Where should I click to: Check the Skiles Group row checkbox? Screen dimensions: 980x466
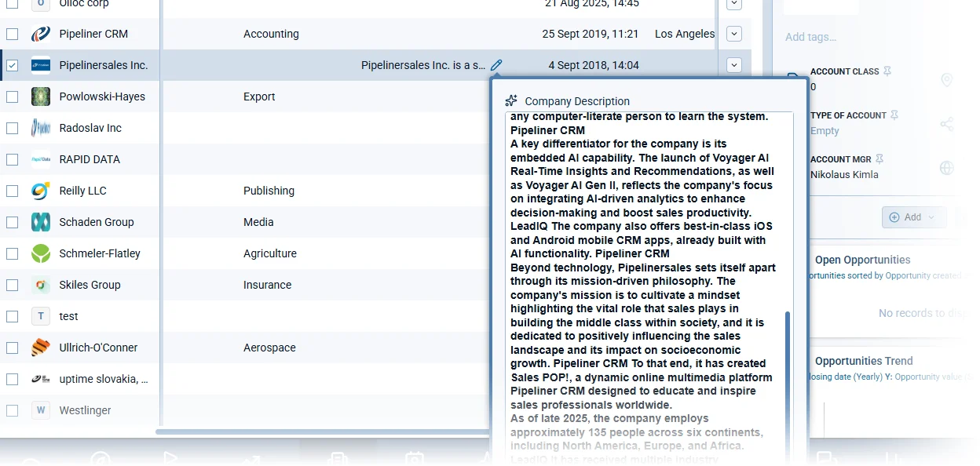(x=13, y=285)
